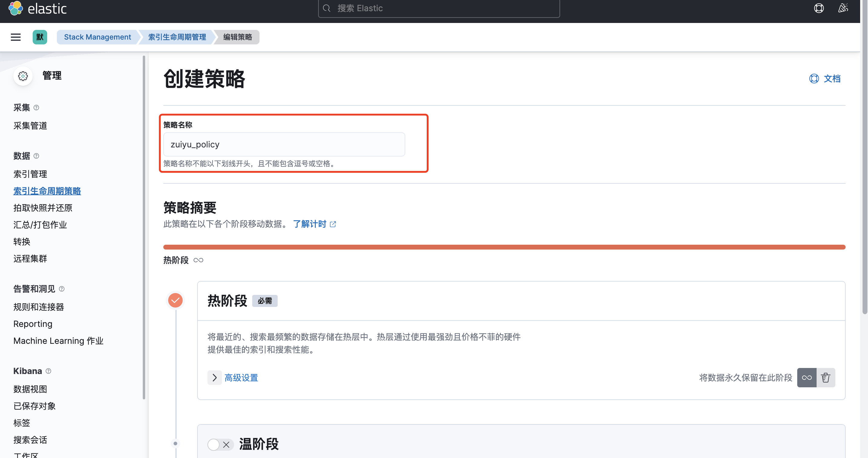This screenshot has height=458, width=868.
Task: Open 索引生命周期策略 in sidebar
Action: point(47,191)
